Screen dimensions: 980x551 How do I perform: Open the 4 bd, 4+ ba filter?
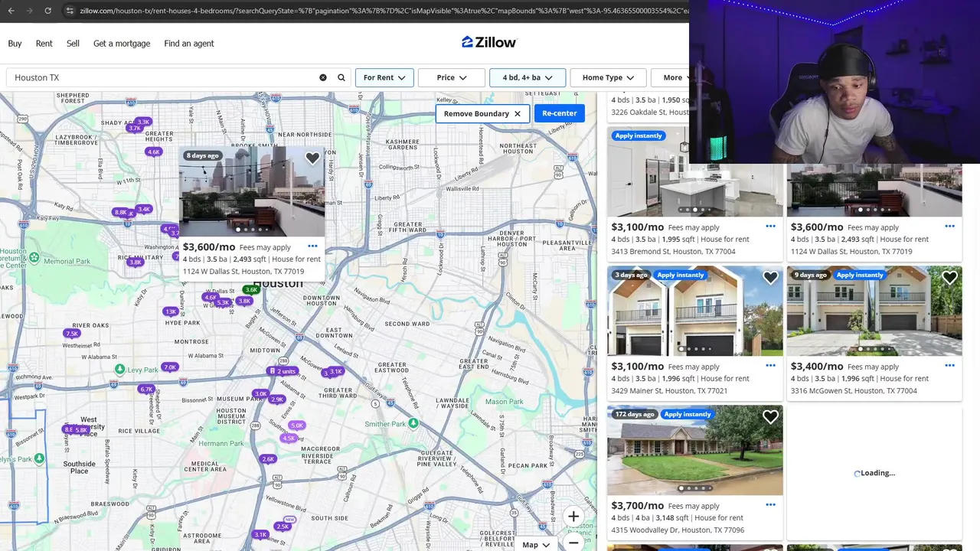click(527, 77)
